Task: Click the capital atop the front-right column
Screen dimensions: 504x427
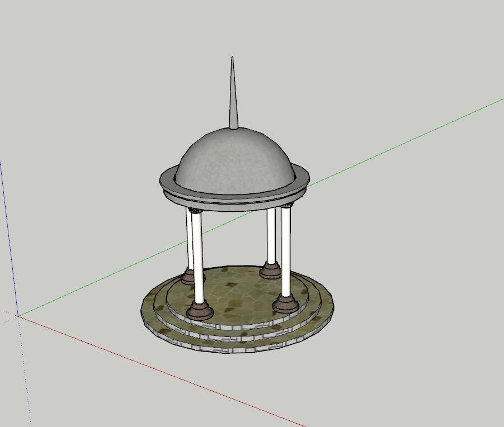Action: coord(286,206)
